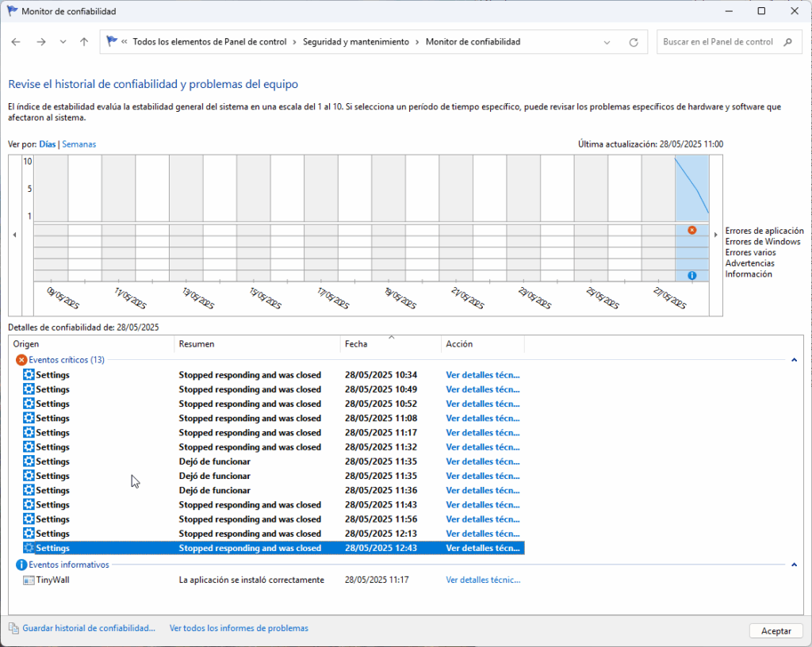View chart by Semanas
Viewport: 812px width, 647px height.
click(79, 144)
